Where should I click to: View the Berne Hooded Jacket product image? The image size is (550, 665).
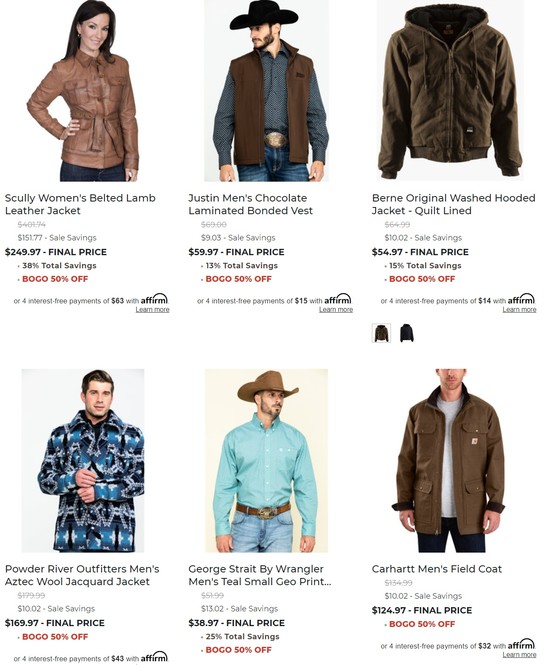[x=450, y=91]
